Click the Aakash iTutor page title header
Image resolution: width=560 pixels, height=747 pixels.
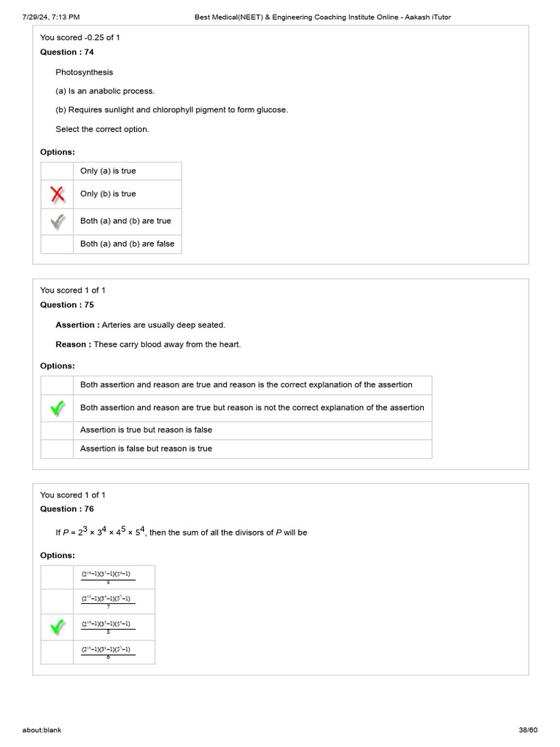click(322, 18)
